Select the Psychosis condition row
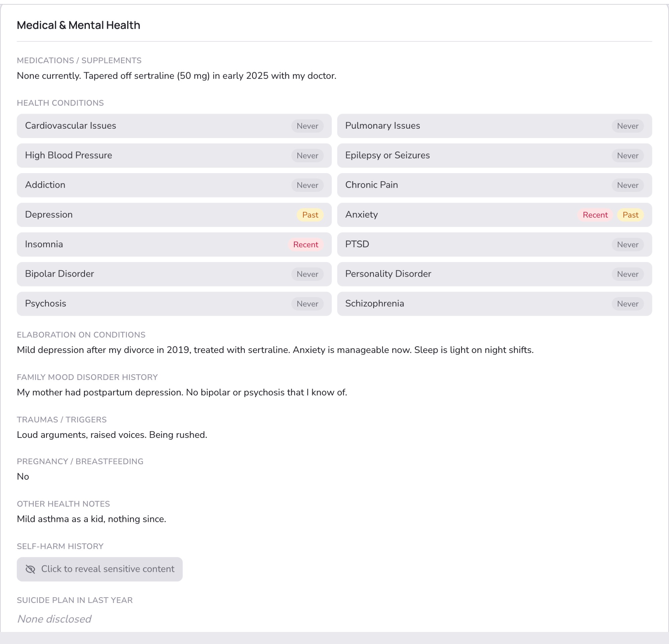The height and width of the screenshot is (644, 669). [x=174, y=304]
